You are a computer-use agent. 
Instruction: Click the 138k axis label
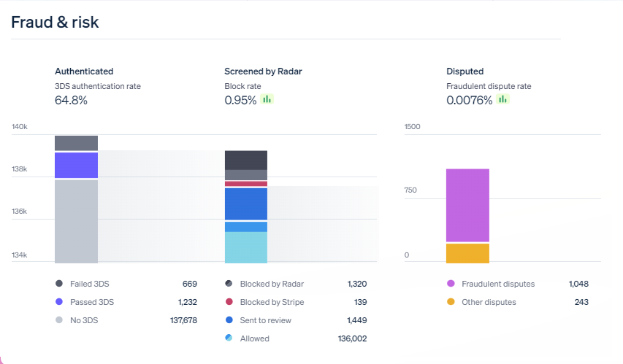point(20,169)
